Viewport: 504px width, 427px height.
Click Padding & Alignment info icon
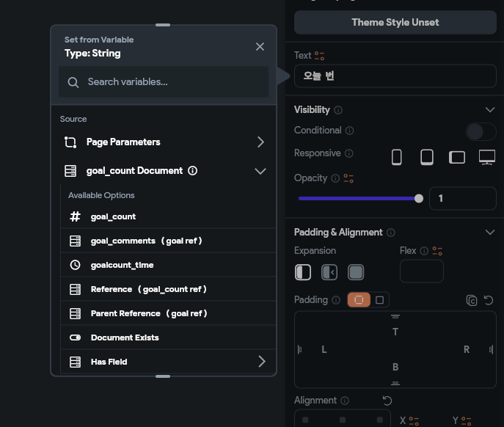tap(390, 233)
